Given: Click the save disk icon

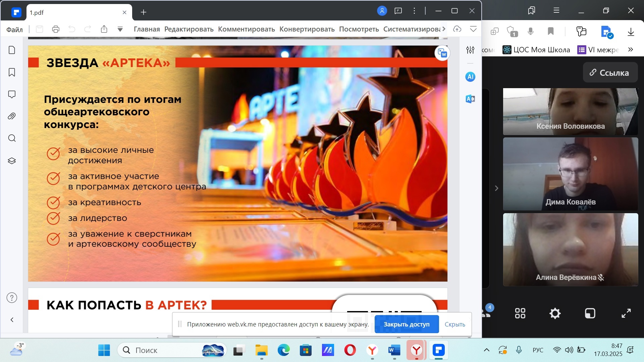Looking at the screenshot, I should point(40,29).
